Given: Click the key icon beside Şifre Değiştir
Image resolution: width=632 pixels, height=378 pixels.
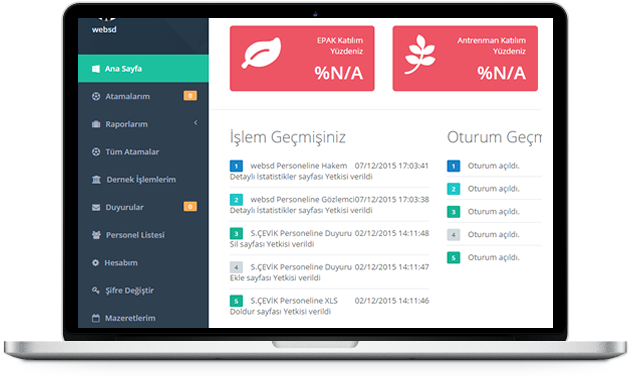Looking at the screenshot, I should coord(96,290).
